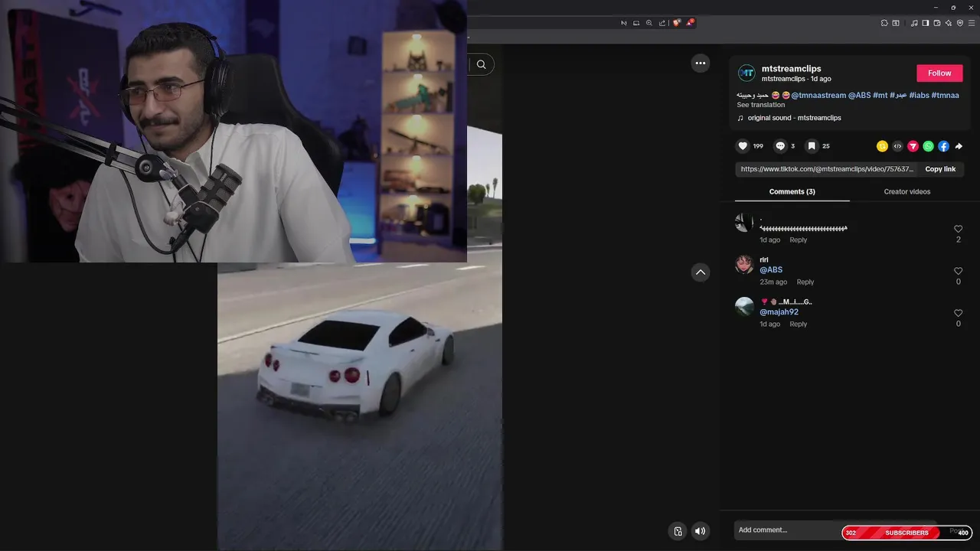980x551 pixels.
Task: Open the Leo AI sparkle icon
Action: 949,23
